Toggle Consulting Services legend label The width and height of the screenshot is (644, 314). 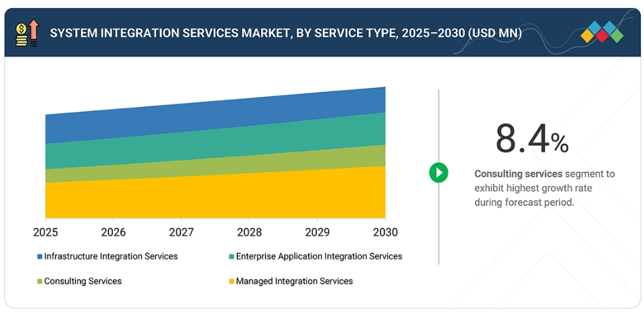[x=82, y=281]
